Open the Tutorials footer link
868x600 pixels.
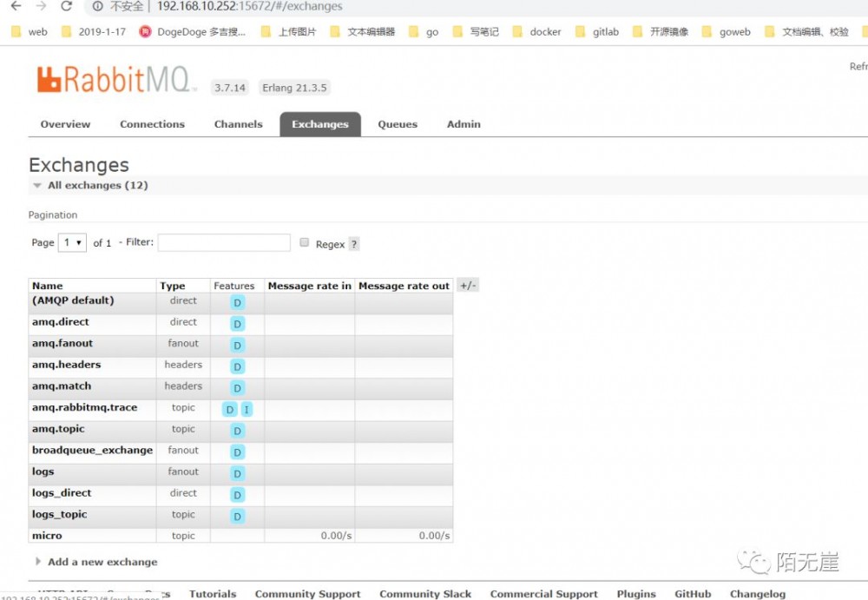[x=213, y=593]
